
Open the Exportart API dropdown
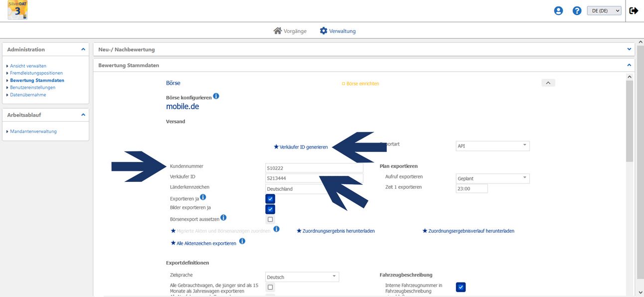pyautogui.click(x=492, y=146)
